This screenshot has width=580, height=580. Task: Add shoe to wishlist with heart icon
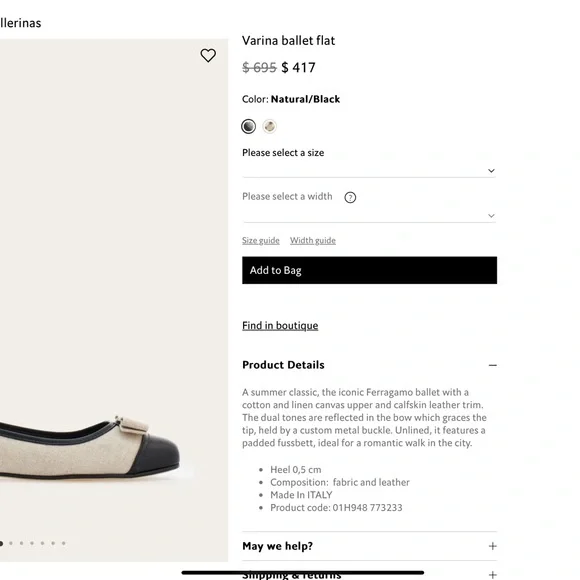(208, 55)
